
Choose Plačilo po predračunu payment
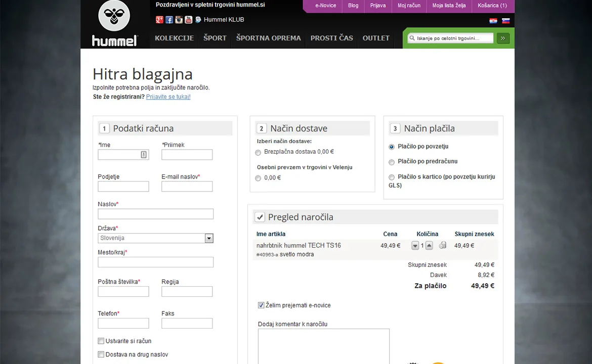click(x=392, y=162)
